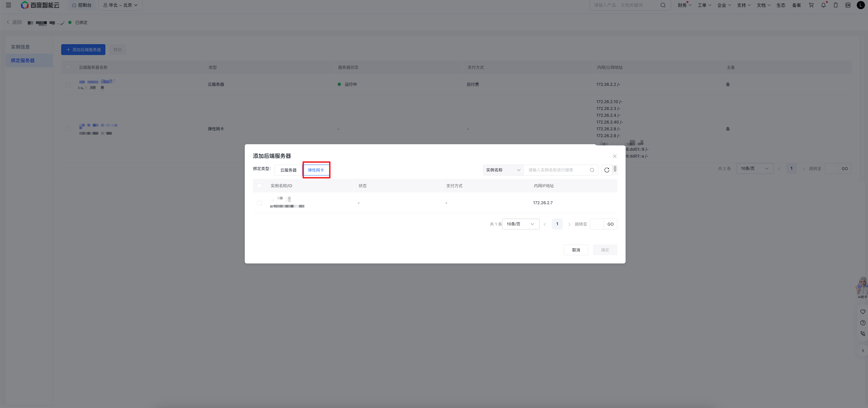Click the 确定 button in dialog
Screen dimensions: 868x408
605,250
